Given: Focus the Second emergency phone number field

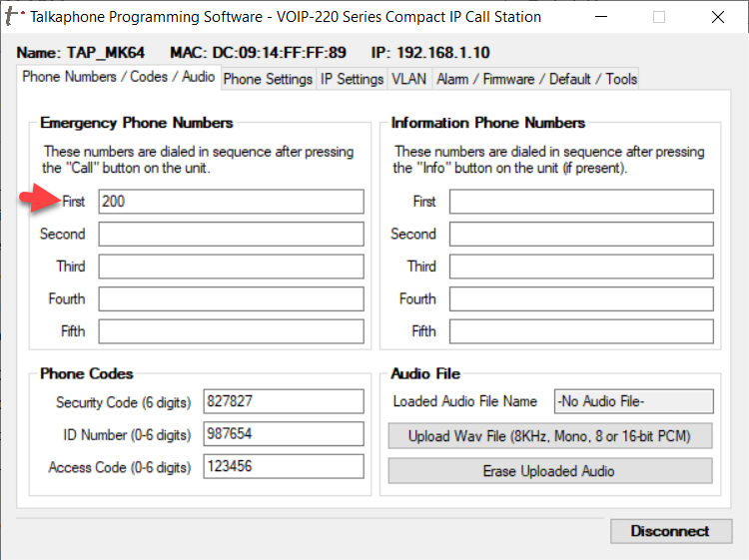Looking at the screenshot, I should pyautogui.click(x=232, y=234).
